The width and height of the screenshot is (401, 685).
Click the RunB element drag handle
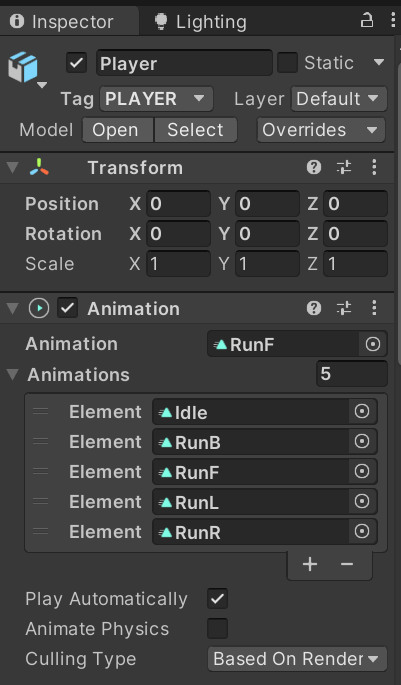(x=41, y=441)
